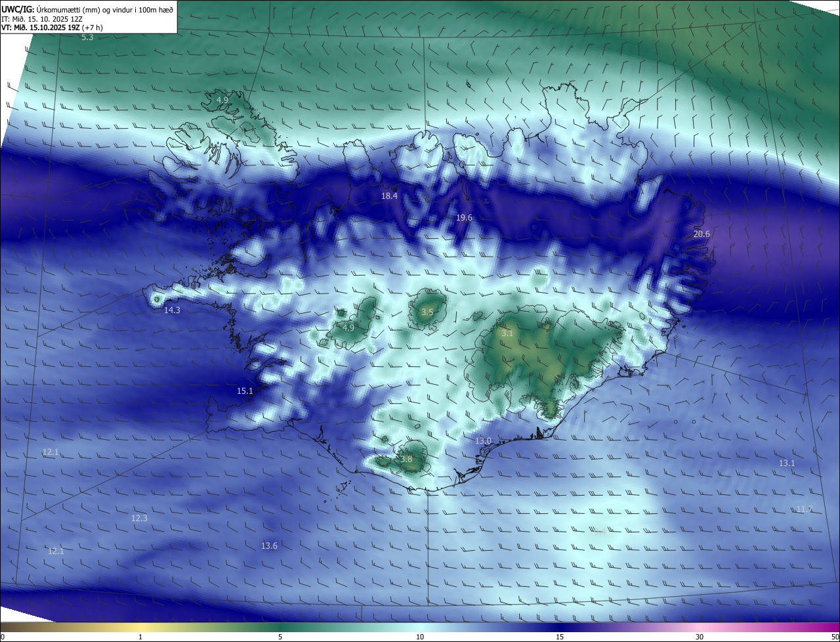Click the 12.3 value label
840x642 pixels.
(x=139, y=518)
